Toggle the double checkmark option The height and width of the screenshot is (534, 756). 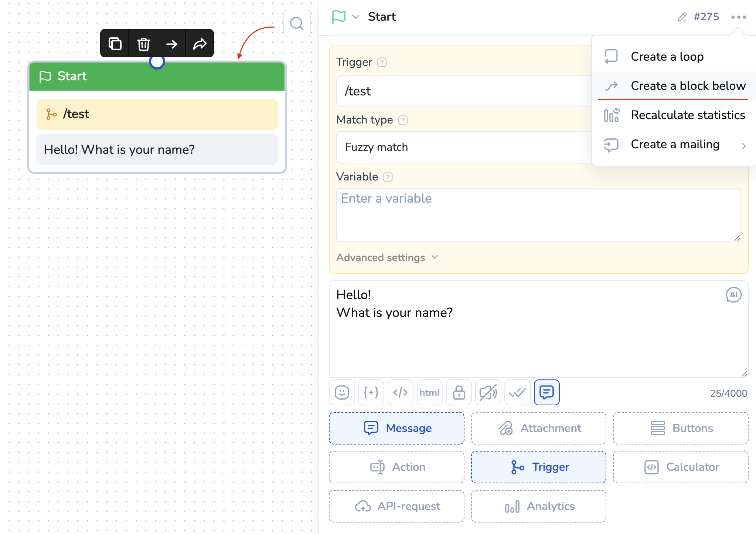(517, 392)
